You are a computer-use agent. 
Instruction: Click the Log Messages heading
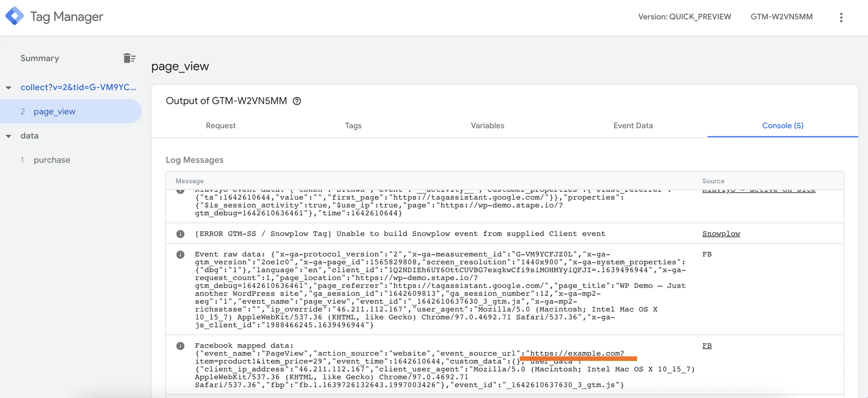click(x=194, y=160)
